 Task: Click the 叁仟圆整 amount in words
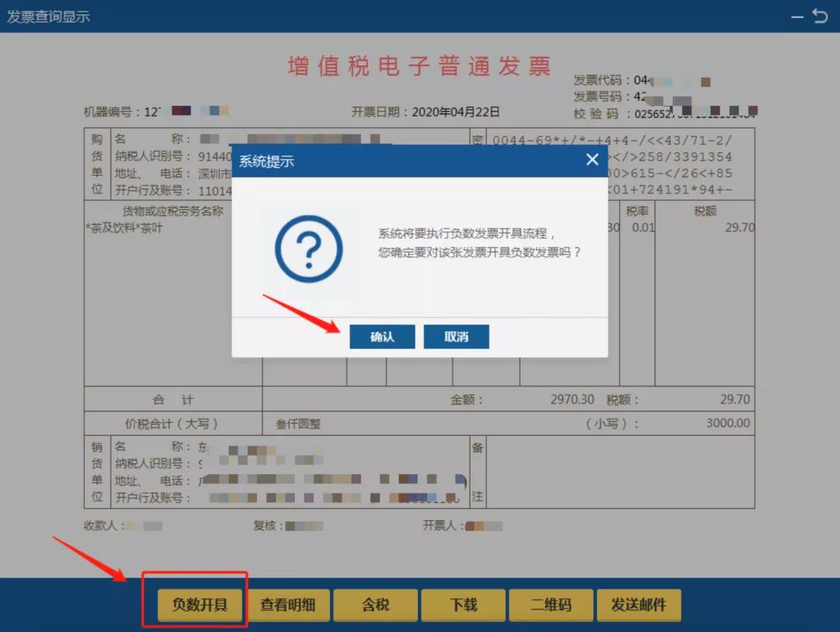click(299, 424)
